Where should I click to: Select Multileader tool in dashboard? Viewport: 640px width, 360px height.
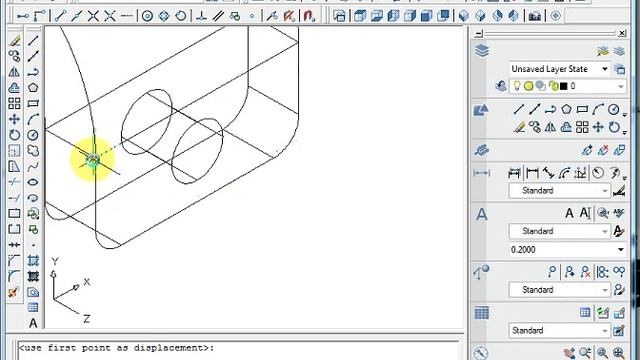tap(552, 271)
